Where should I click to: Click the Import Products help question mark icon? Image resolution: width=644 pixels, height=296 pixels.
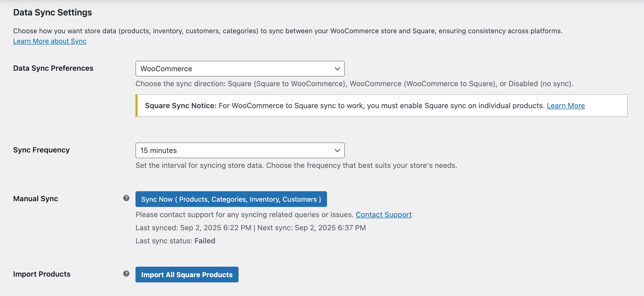pos(126,273)
